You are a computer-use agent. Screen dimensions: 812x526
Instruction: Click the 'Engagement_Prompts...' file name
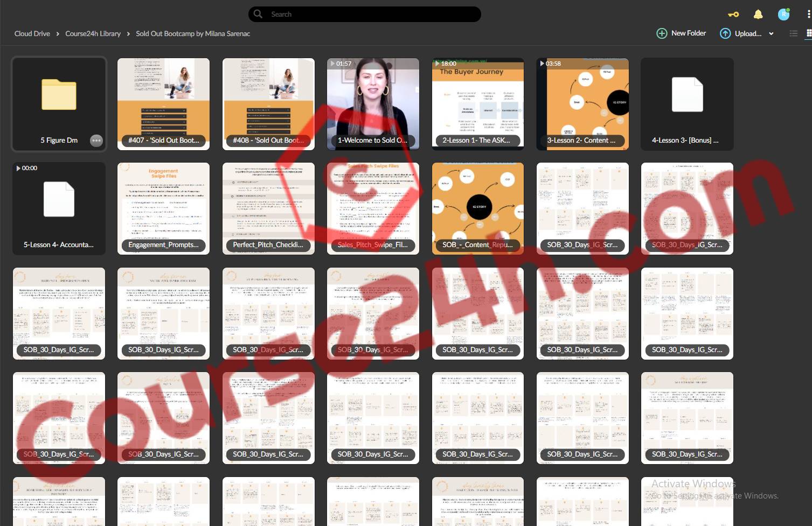[x=164, y=245]
